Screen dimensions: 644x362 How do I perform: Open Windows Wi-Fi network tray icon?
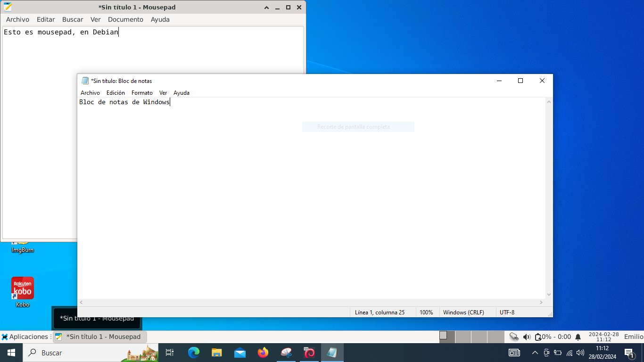click(x=569, y=353)
